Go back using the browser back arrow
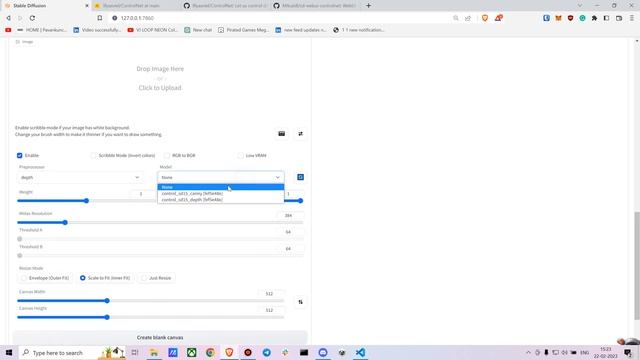 9,18
